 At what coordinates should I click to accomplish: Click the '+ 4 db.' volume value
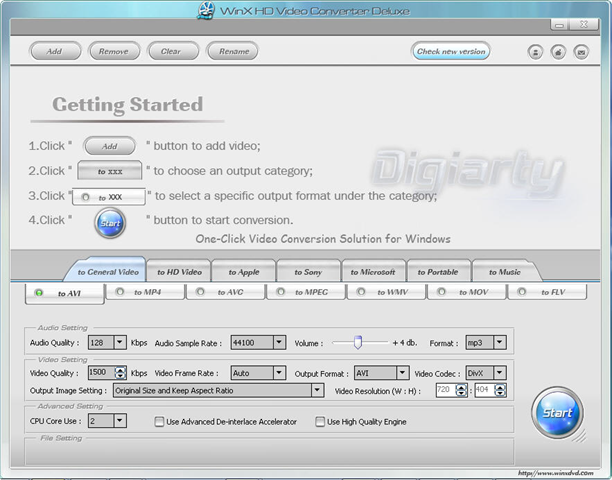tap(405, 343)
